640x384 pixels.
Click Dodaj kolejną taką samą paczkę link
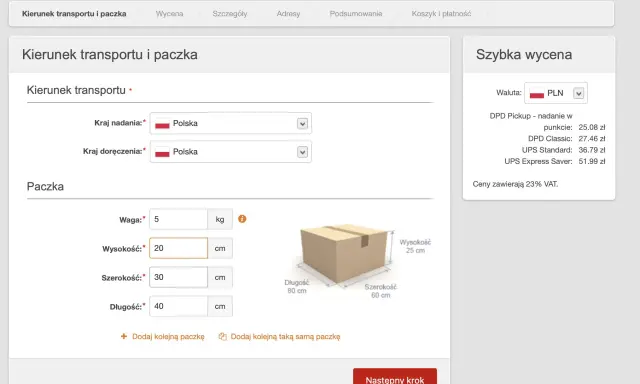(x=285, y=337)
